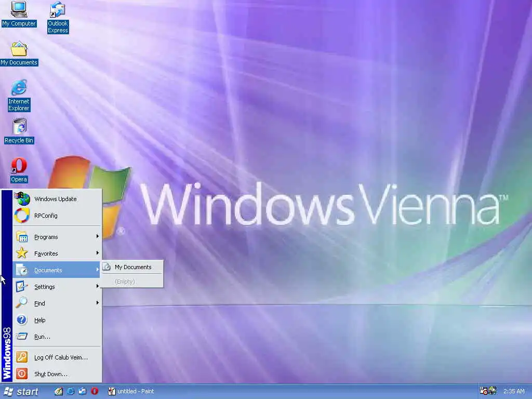Click the Find label in Start menu
This screenshot has height=399, width=532.
[39, 303]
